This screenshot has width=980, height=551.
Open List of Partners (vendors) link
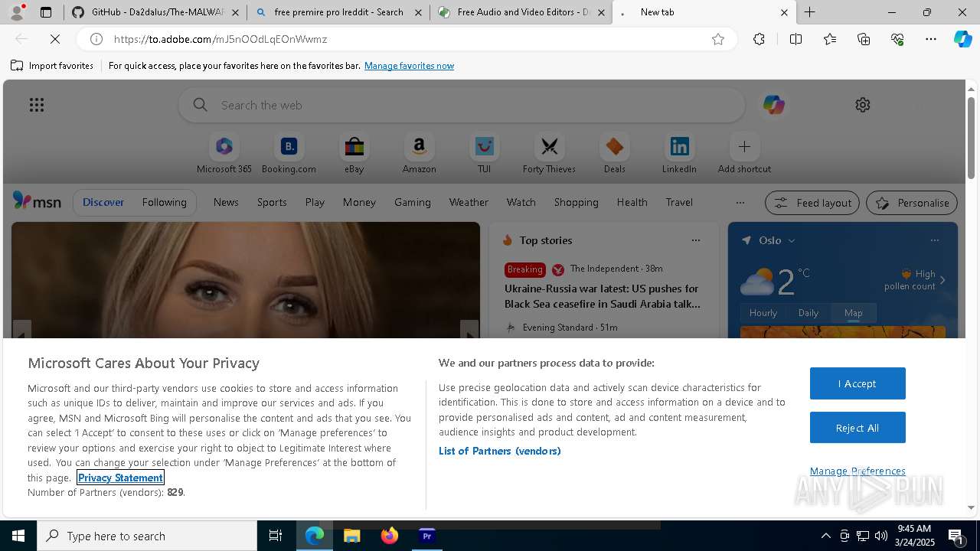(x=499, y=451)
